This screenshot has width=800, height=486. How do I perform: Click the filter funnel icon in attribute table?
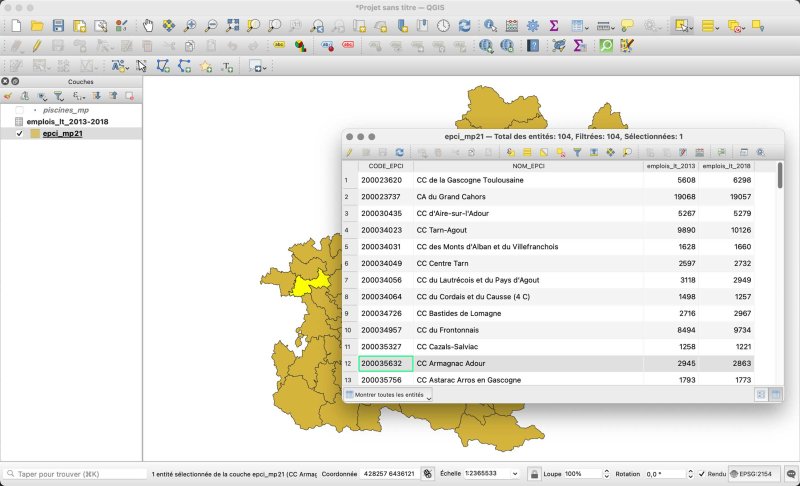tap(577, 152)
